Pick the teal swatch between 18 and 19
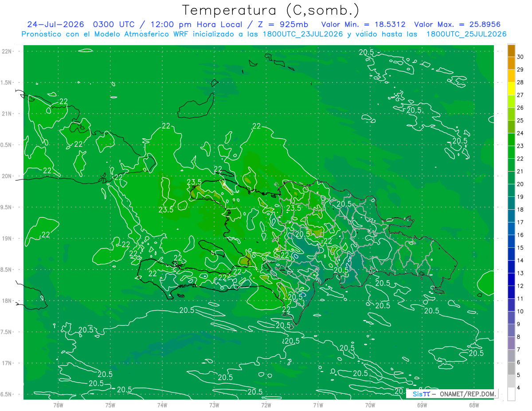Screen dimensions: 532x411 511,204
